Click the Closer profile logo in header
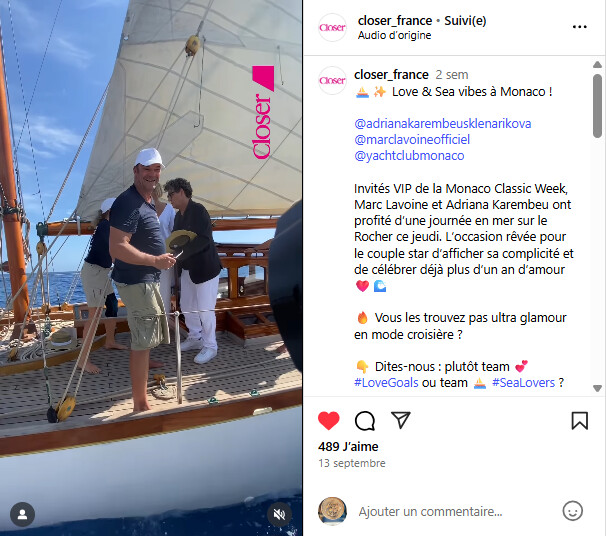Screen dimensions: 606x536 [x=332, y=27]
